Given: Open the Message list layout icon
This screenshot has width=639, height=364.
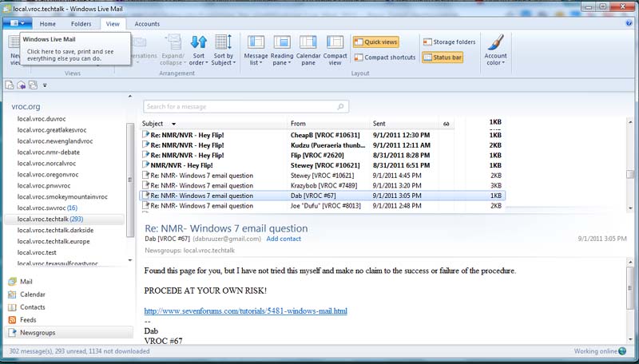Looking at the screenshot, I should click(x=256, y=42).
